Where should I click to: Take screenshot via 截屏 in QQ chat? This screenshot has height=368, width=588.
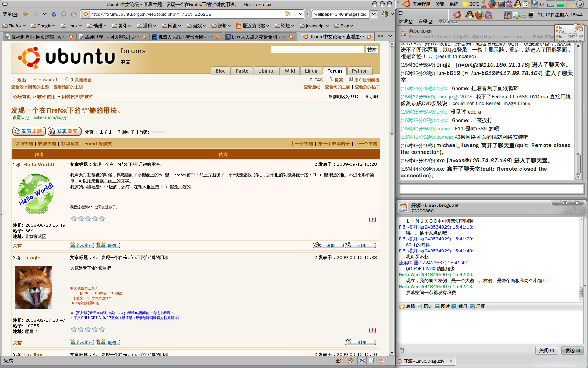point(460,306)
